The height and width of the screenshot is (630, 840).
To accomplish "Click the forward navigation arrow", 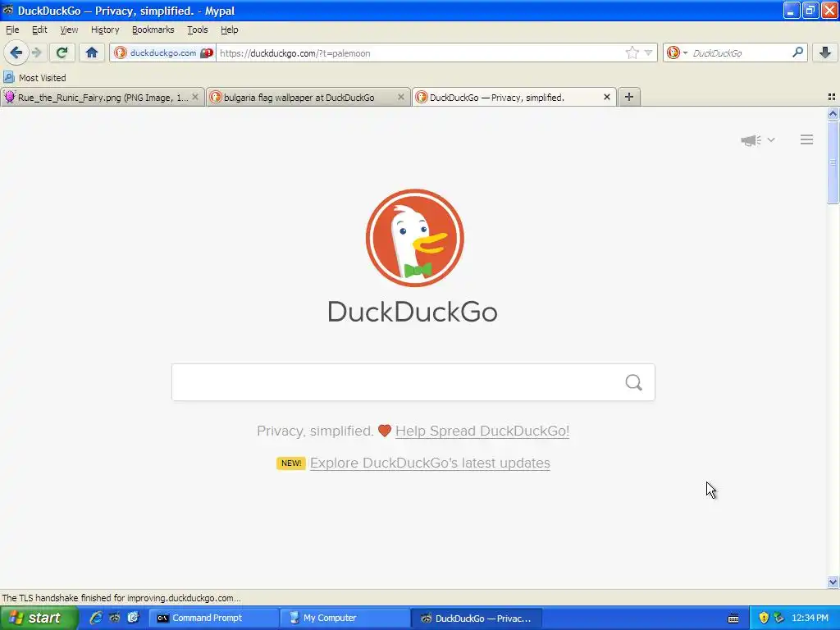I will pyautogui.click(x=37, y=52).
